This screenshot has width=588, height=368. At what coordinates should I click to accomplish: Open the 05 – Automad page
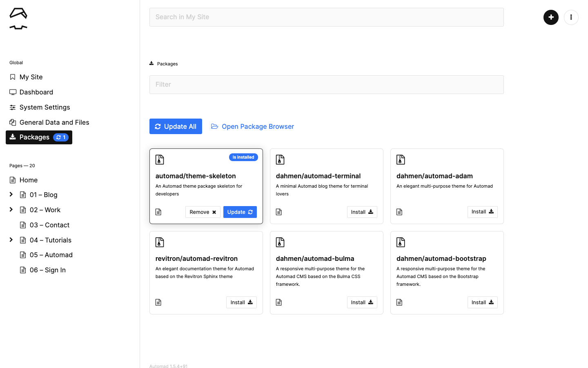(46, 255)
